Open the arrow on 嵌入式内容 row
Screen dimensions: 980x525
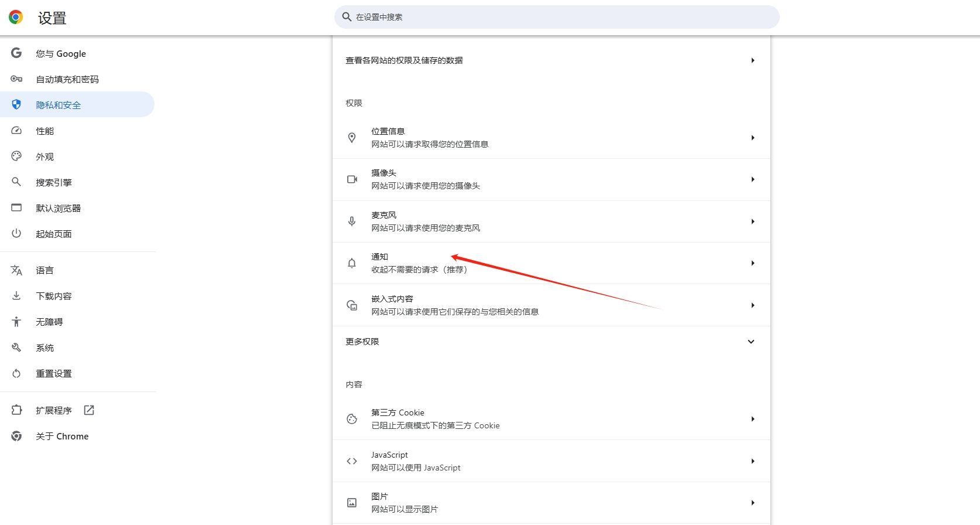[x=753, y=305]
